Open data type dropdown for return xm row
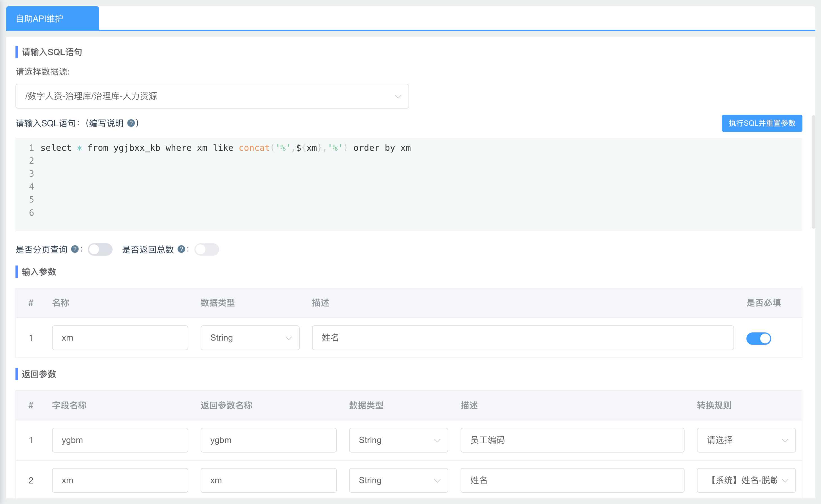This screenshot has height=504, width=821. coord(398,480)
